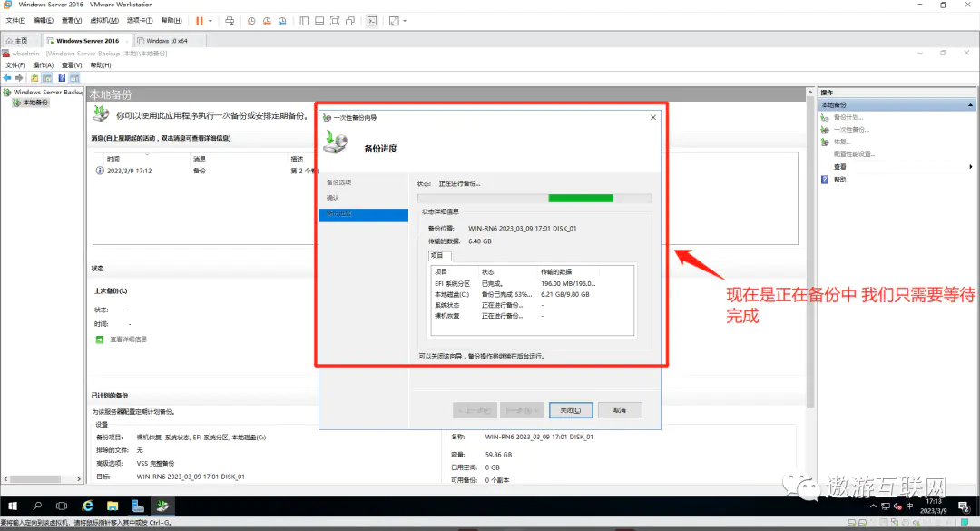Click 查看详细信息 link under 上次备份

tap(128, 339)
